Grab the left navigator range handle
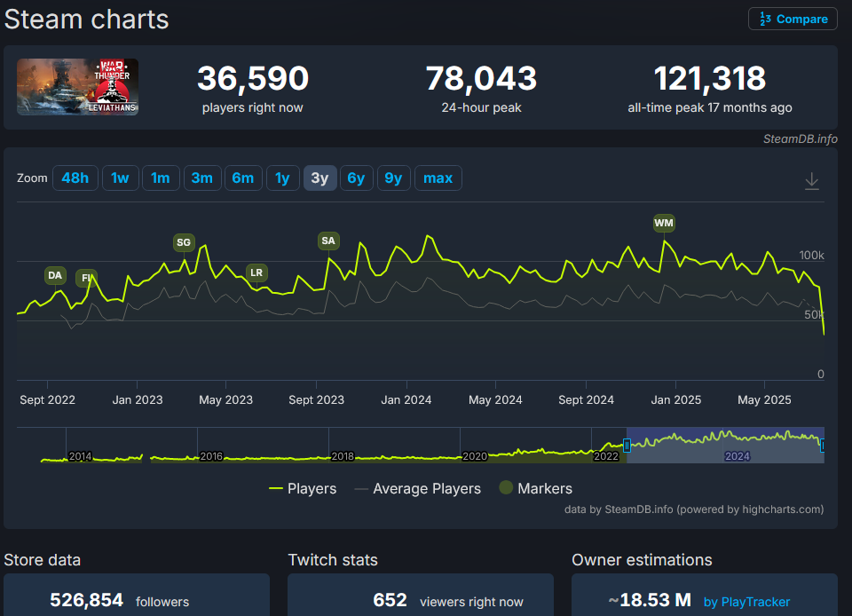 pos(627,445)
